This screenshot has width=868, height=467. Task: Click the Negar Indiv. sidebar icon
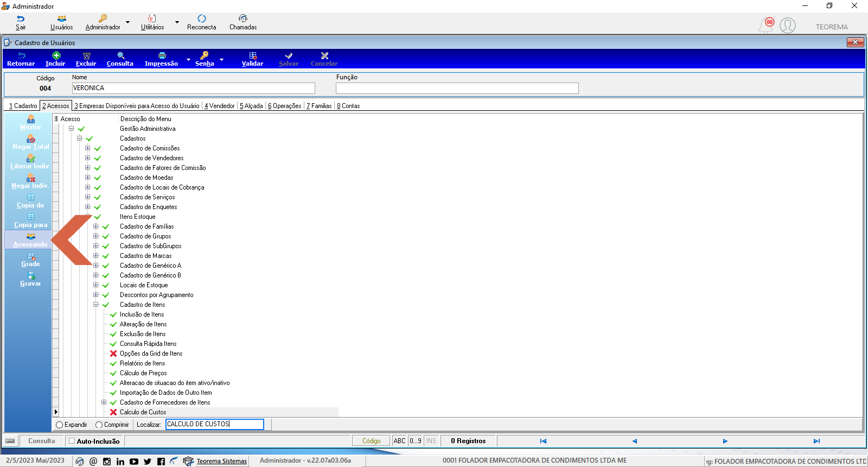(x=31, y=178)
